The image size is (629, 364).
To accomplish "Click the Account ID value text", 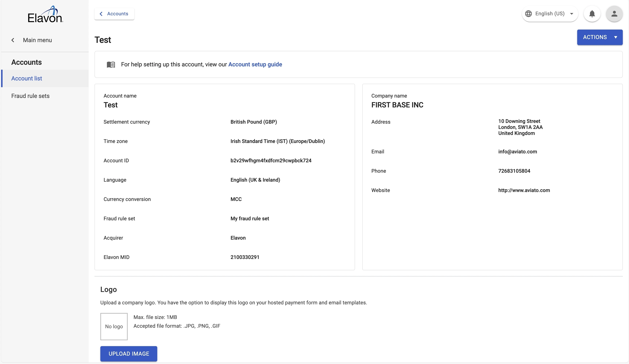I will coord(271,161).
